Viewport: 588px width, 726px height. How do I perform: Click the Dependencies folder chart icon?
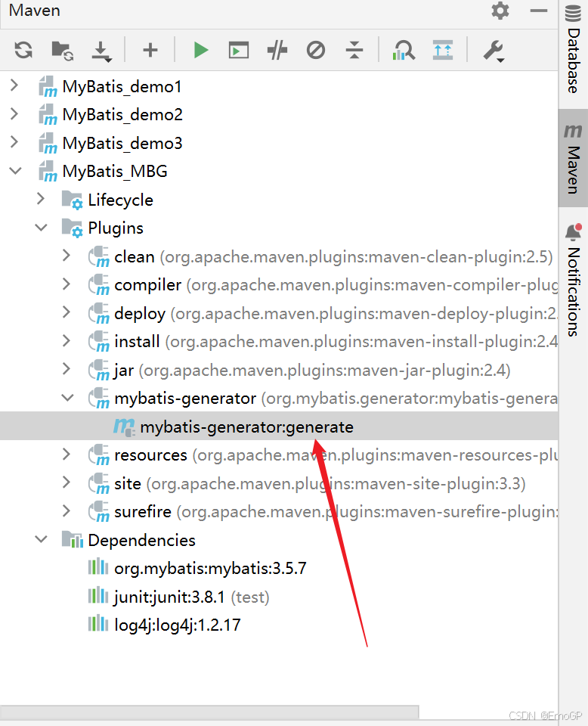[x=72, y=539]
